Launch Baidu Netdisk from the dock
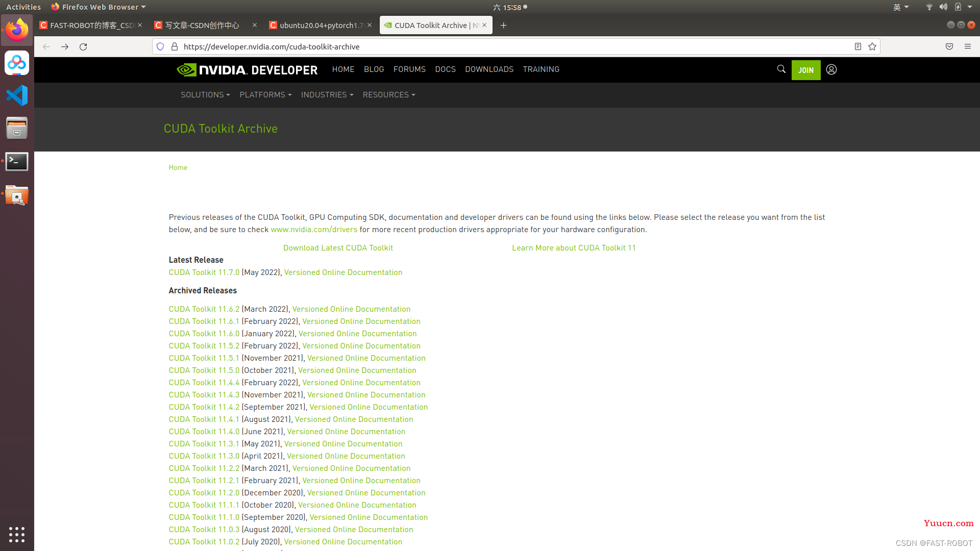Viewport: 980px width, 551px height. [x=17, y=63]
